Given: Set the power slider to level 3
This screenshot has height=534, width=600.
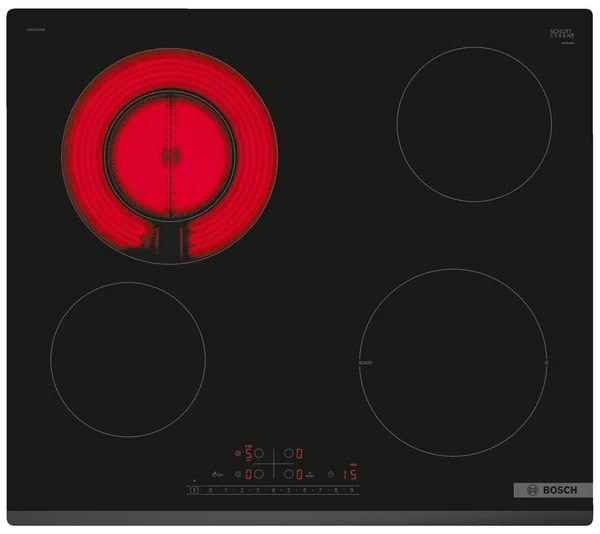Looking at the screenshot, I should [x=257, y=491].
